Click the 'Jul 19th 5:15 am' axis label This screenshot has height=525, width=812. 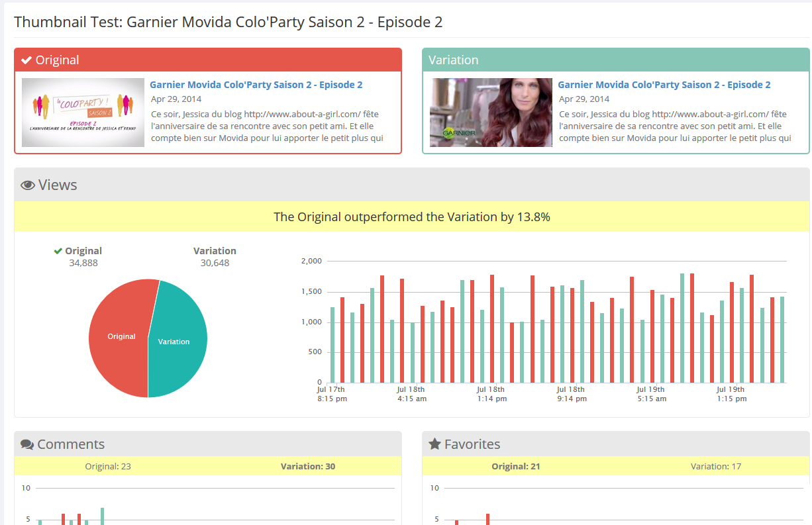coord(651,394)
